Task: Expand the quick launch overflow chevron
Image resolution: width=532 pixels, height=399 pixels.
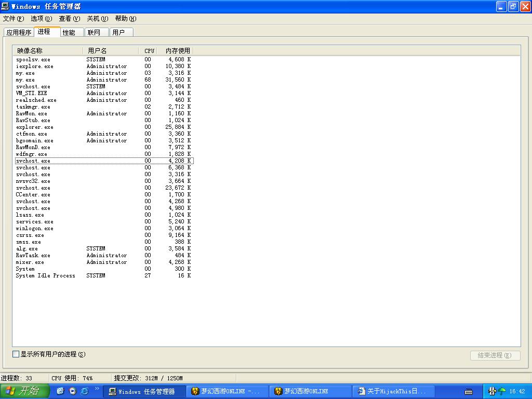Action: (97, 389)
